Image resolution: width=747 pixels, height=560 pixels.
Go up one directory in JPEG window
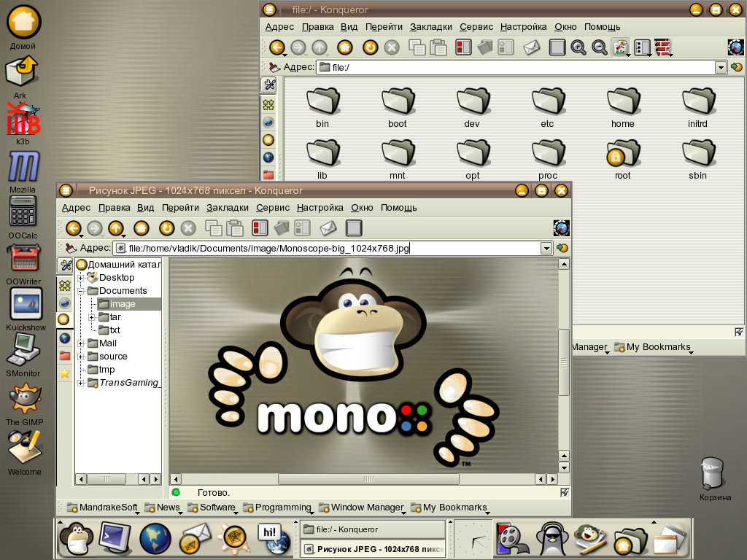(x=116, y=228)
